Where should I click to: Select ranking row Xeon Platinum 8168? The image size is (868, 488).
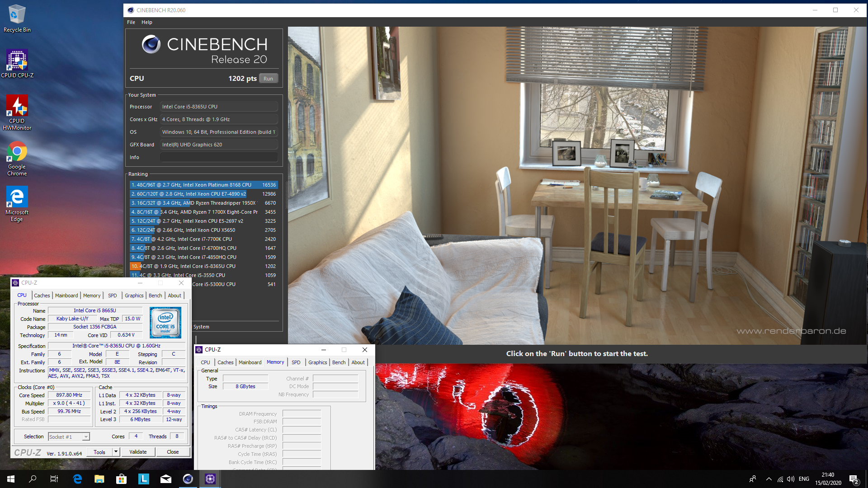(203, 185)
